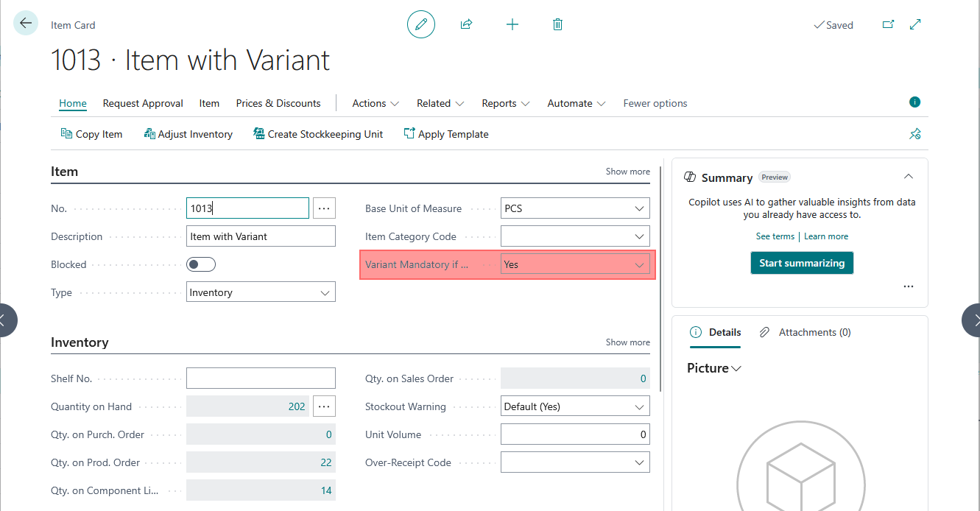Open Prices & Discounts menu

pos(278,103)
